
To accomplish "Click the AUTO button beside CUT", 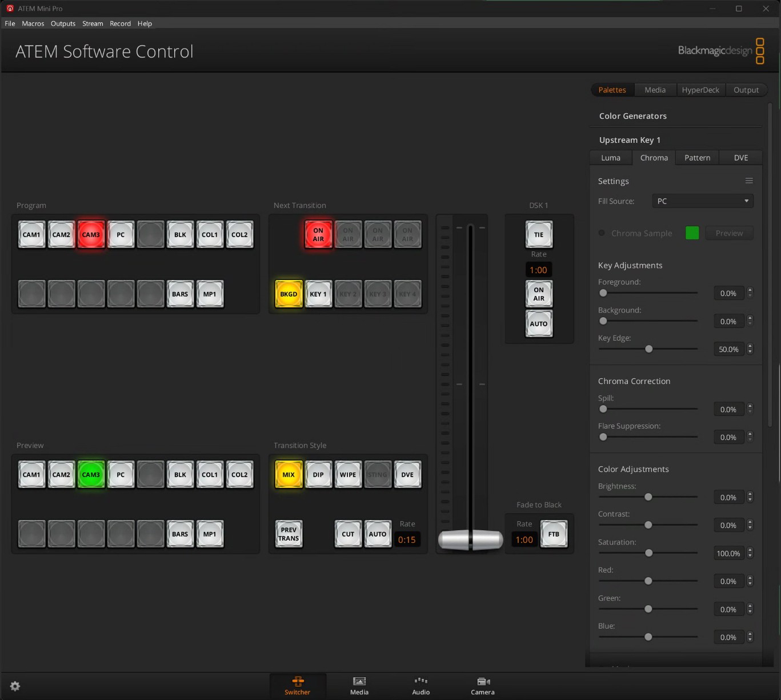I will (378, 534).
